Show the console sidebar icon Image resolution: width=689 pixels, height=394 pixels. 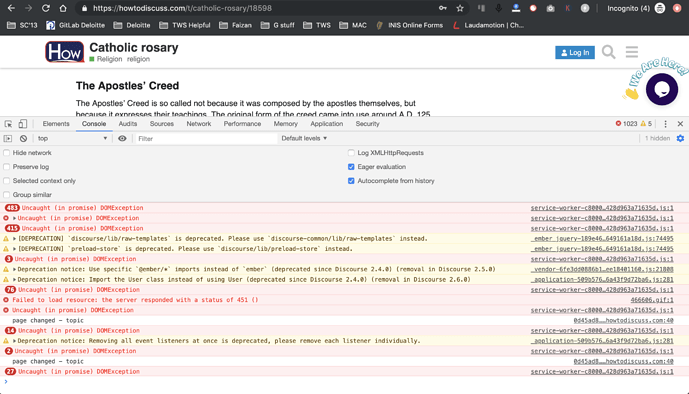(8, 138)
